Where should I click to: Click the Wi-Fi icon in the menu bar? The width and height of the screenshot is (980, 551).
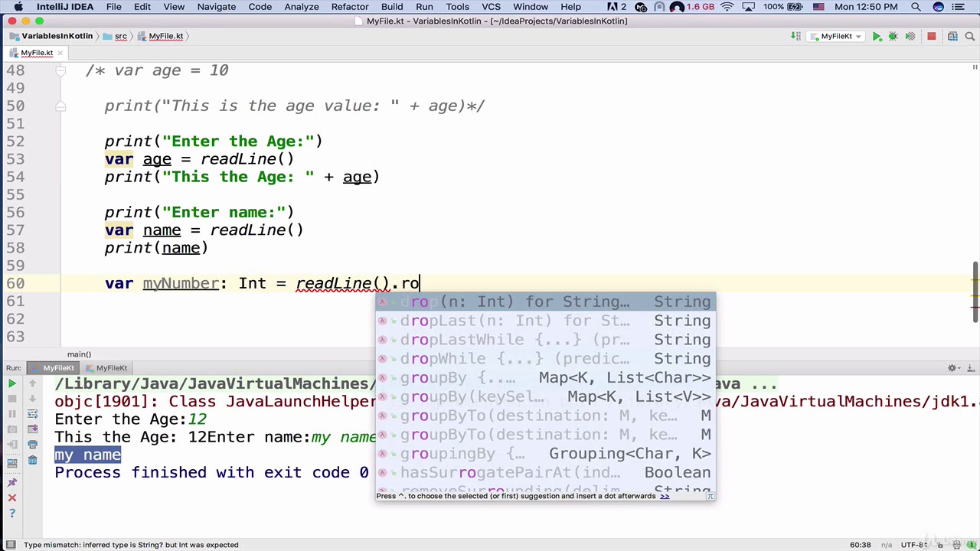tap(727, 7)
